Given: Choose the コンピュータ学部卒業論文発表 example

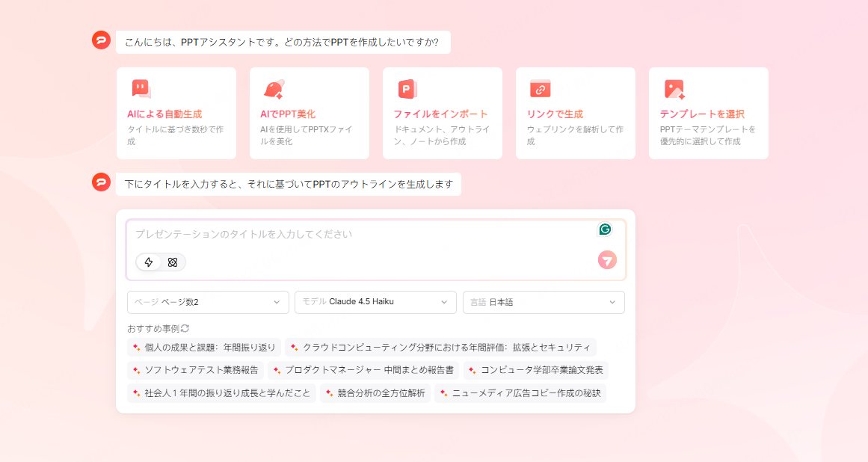Looking at the screenshot, I should (536, 370).
